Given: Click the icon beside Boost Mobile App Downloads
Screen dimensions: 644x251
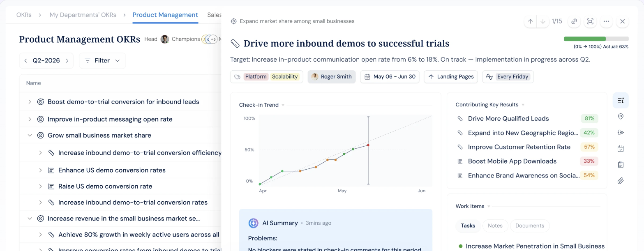Looking at the screenshot, I should click(x=460, y=161).
